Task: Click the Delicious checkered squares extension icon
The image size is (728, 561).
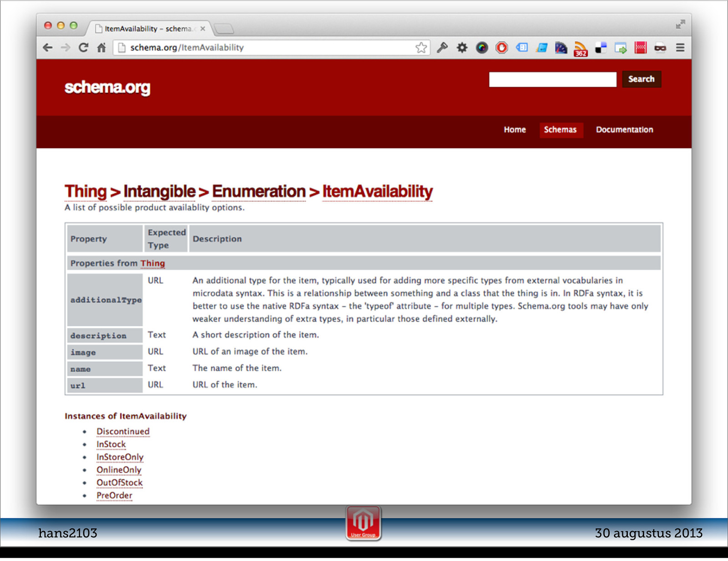Action: (601, 47)
